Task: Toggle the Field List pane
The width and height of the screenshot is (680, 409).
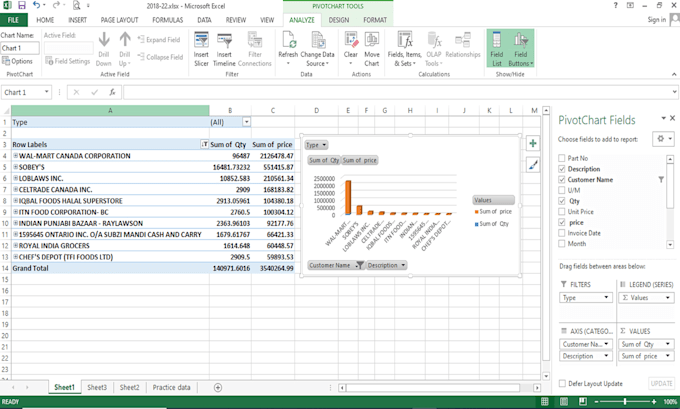Action: click(497, 49)
